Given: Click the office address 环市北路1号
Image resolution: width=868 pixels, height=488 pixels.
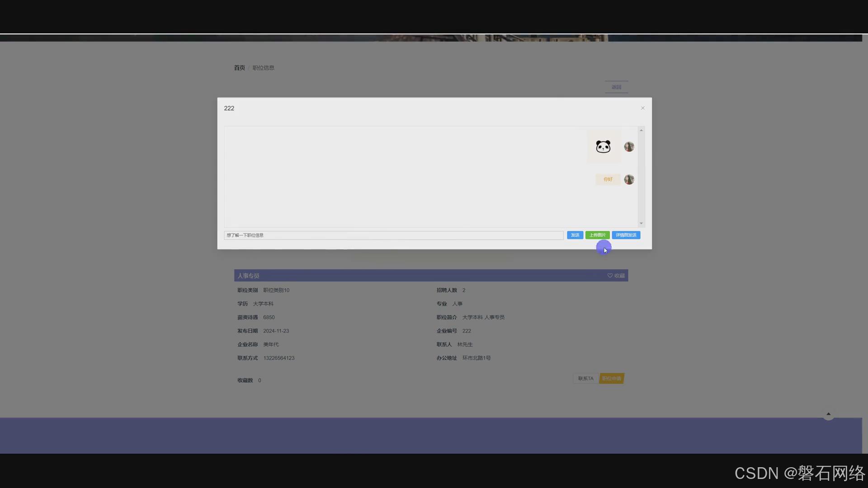Looking at the screenshot, I should tap(476, 358).
